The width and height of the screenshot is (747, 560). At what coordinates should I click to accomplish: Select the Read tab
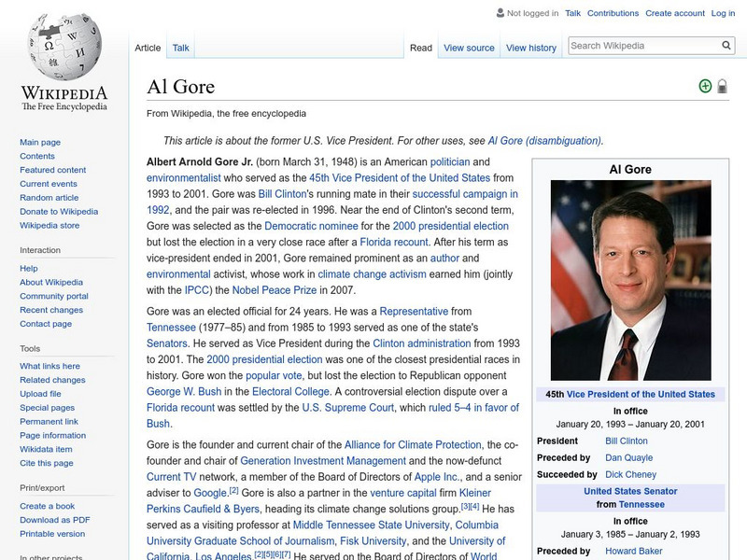click(x=421, y=48)
